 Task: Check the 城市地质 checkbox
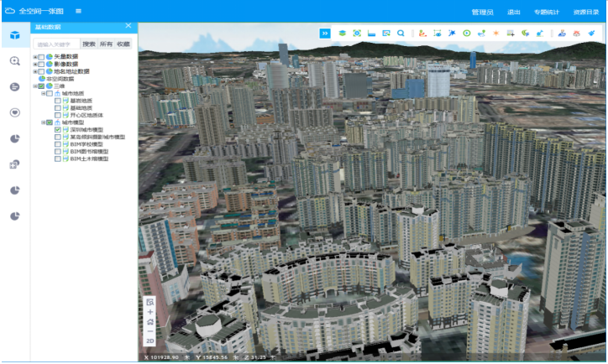click(x=50, y=93)
